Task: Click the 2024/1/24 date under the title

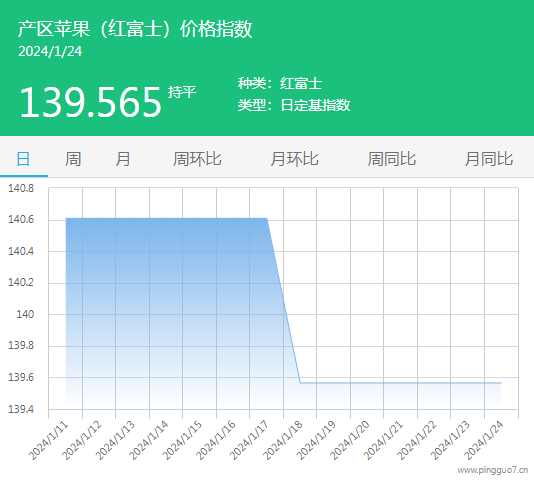Action: (50, 51)
